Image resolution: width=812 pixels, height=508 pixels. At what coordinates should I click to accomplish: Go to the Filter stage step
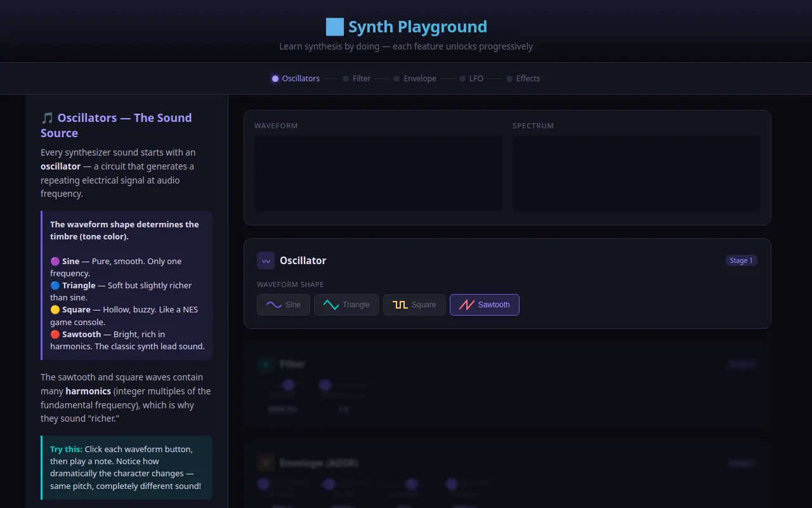click(x=357, y=79)
